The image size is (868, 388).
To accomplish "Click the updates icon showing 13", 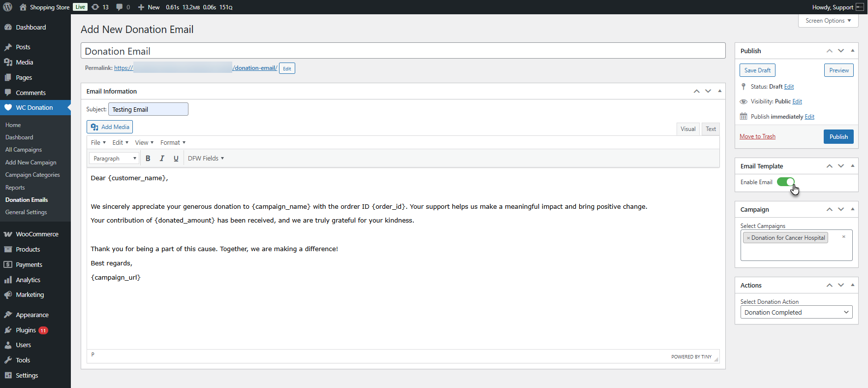I will (100, 7).
